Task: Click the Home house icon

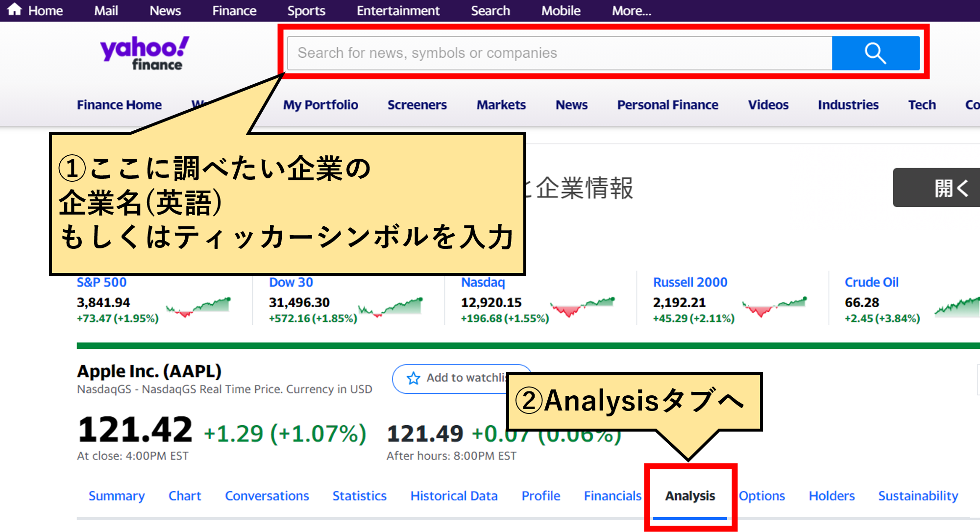Action: tap(14, 9)
